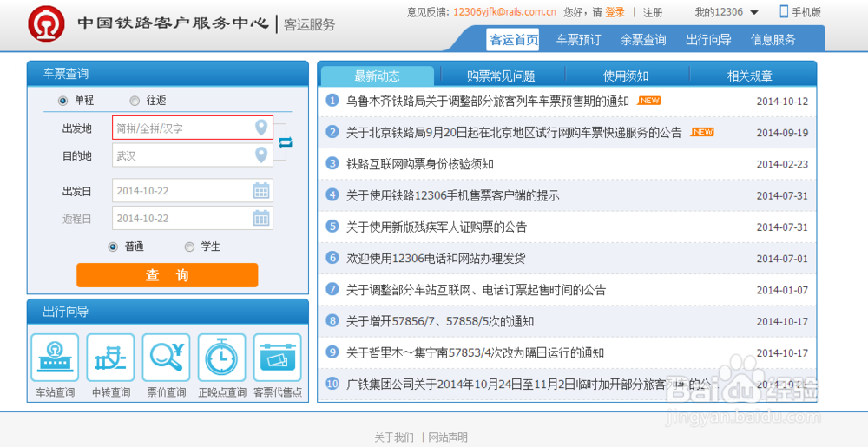Viewport: 868px width, 447px height.
Task: Open 出行向导 navigation tab
Action: [708, 40]
